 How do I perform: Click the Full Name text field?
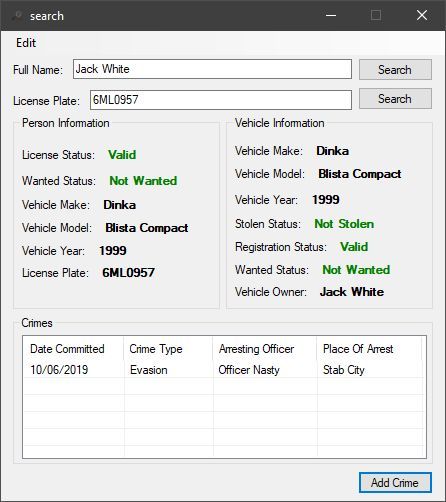(x=212, y=69)
